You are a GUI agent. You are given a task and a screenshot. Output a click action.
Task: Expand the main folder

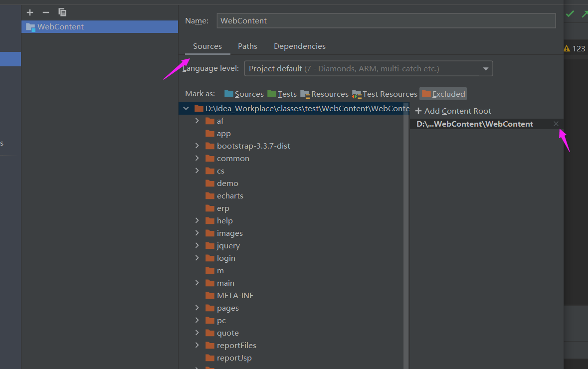click(x=197, y=283)
